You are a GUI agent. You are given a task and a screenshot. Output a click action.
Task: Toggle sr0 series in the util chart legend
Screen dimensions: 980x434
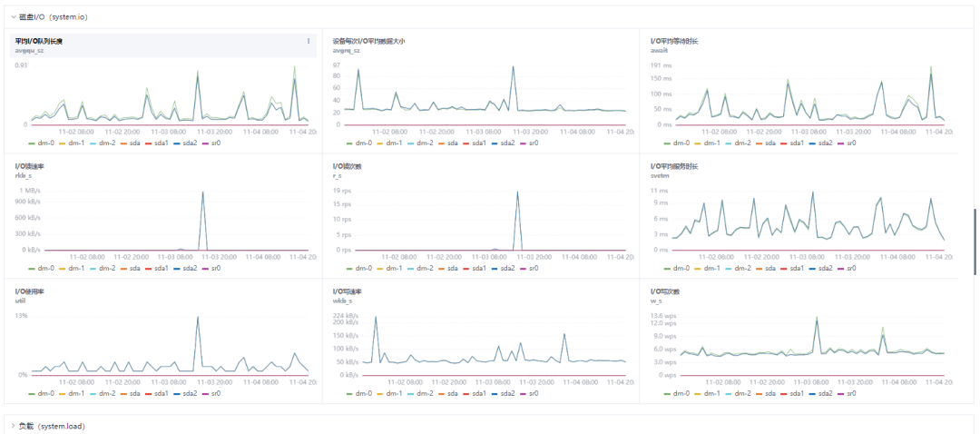point(211,393)
